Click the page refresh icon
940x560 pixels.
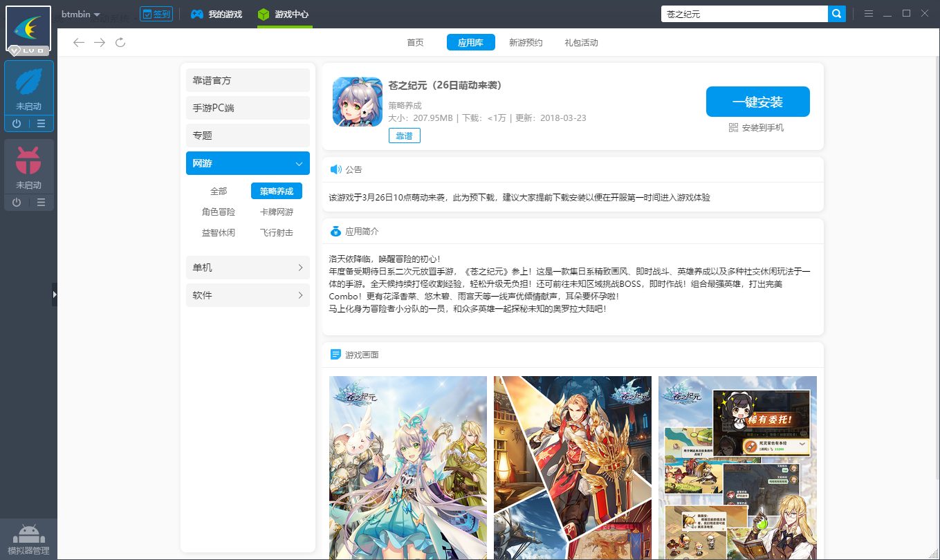pyautogui.click(x=120, y=43)
